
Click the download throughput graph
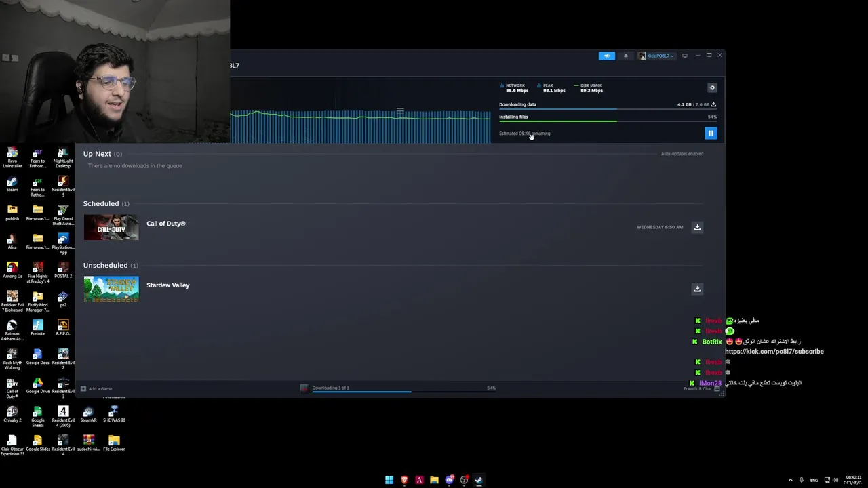tap(360, 126)
